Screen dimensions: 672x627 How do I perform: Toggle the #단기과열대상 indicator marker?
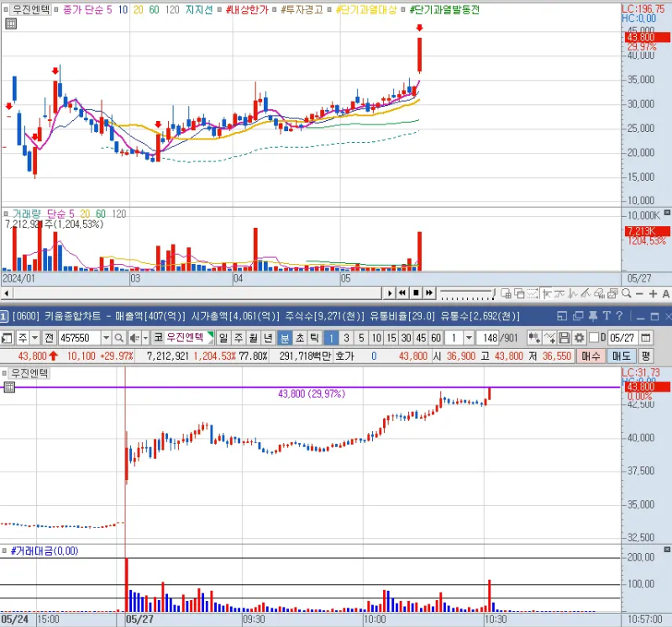pos(329,9)
